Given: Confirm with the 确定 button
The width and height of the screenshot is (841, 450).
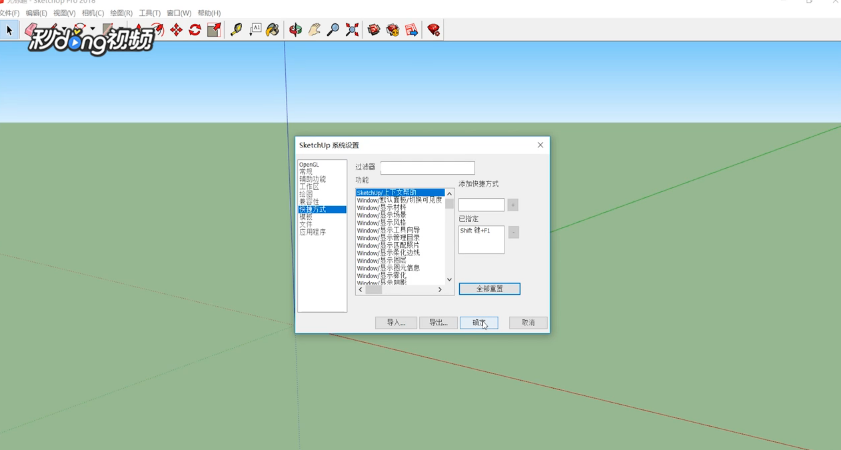Looking at the screenshot, I should (479, 322).
